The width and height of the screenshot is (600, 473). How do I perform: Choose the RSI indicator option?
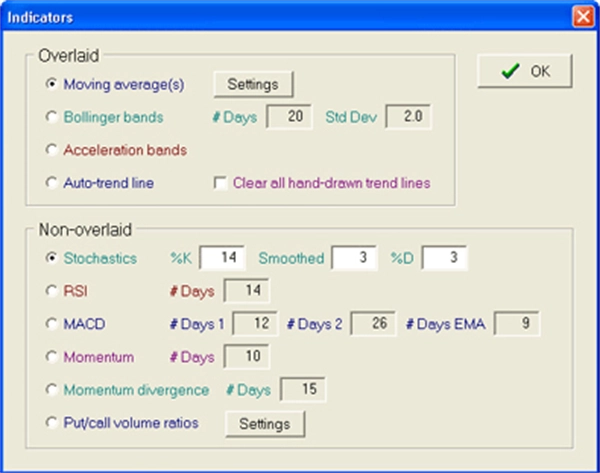(52, 291)
